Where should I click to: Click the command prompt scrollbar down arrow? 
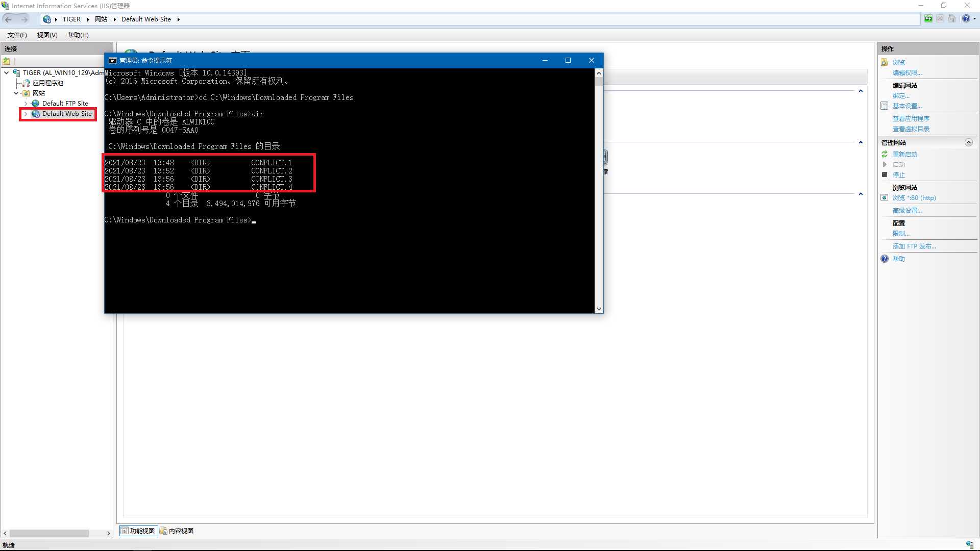tap(599, 309)
